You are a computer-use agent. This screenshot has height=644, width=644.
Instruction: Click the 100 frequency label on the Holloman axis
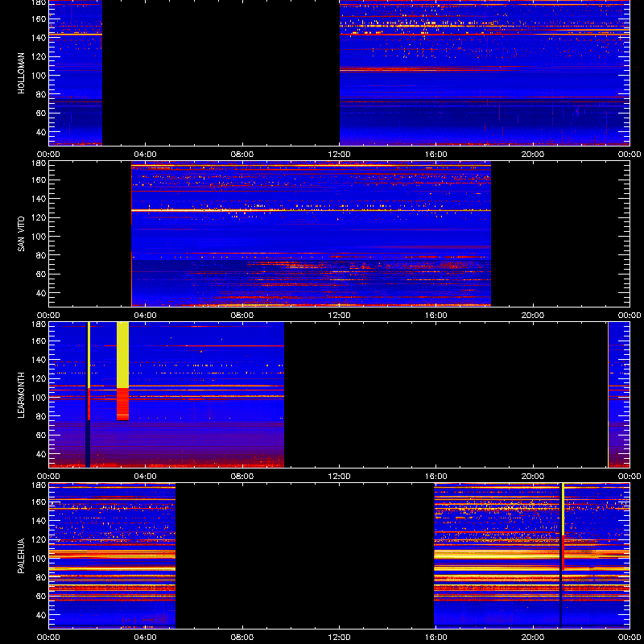39,76
